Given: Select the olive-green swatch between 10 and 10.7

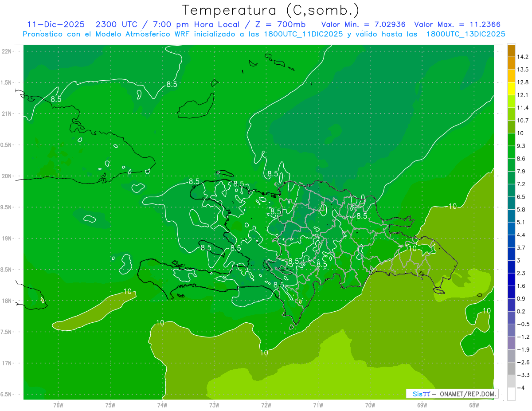Looking at the screenshot, I should click(511, 127).
